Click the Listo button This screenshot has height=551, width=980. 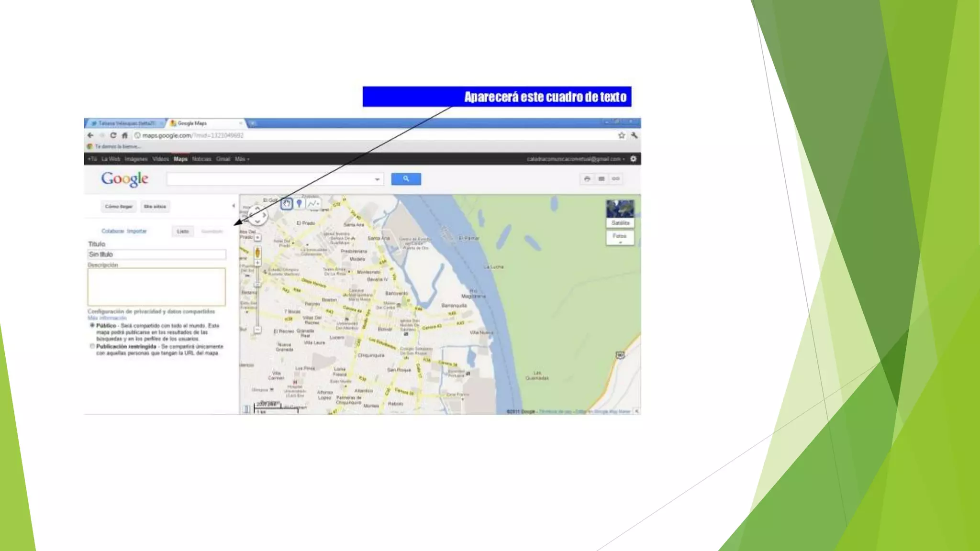point(183,231)
